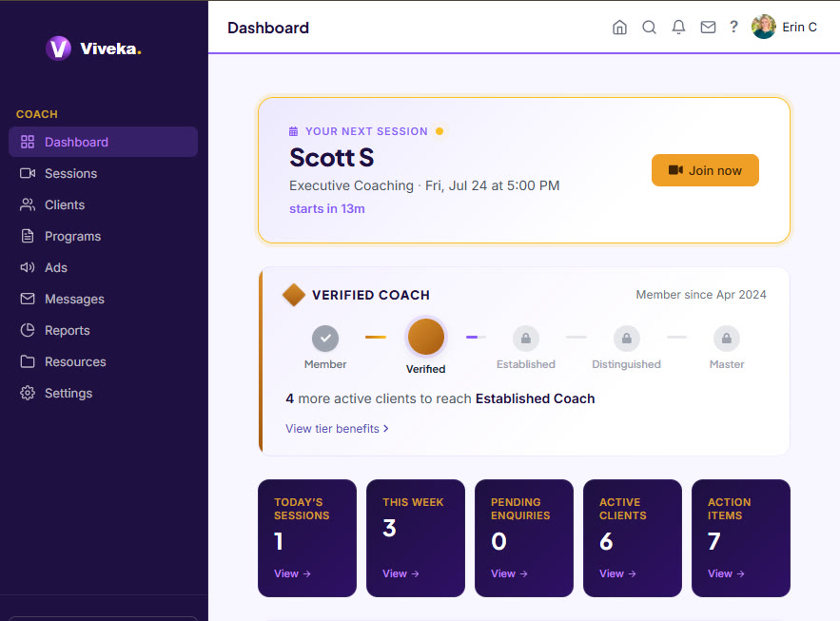Click the Dashboard page title
The width and height of the screenshot is (840, 621).
click(268, 28)
